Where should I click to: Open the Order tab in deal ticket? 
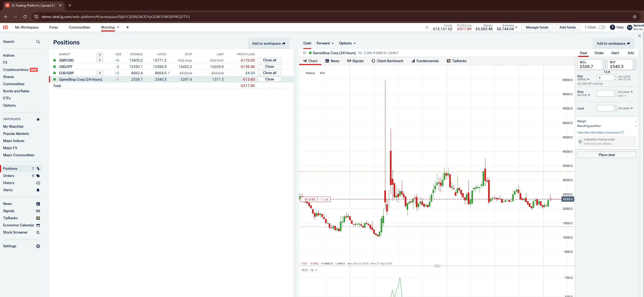[599, 53]
